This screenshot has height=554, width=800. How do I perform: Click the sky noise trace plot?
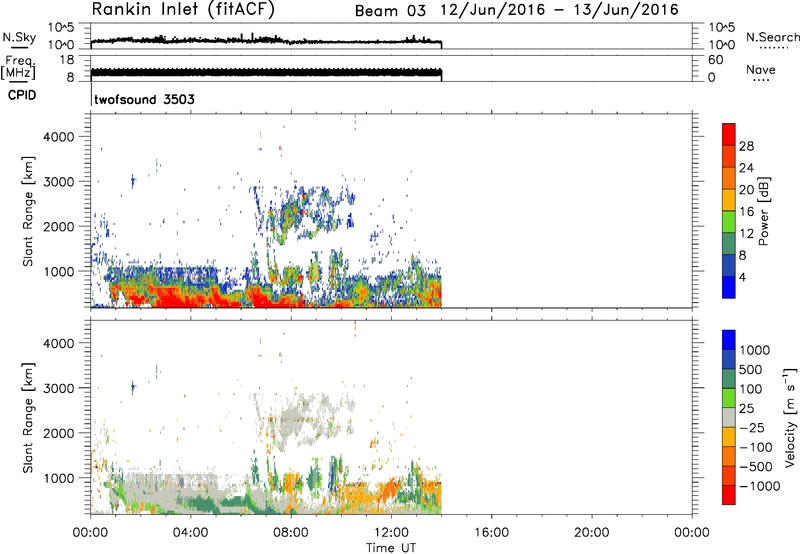click(x=266, y=42)
